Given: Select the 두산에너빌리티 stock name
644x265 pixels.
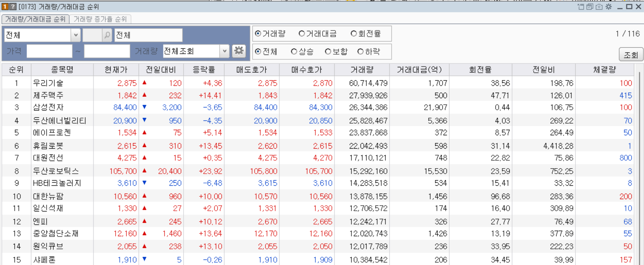Looking at the screenshot, I should tap(59, 120).
